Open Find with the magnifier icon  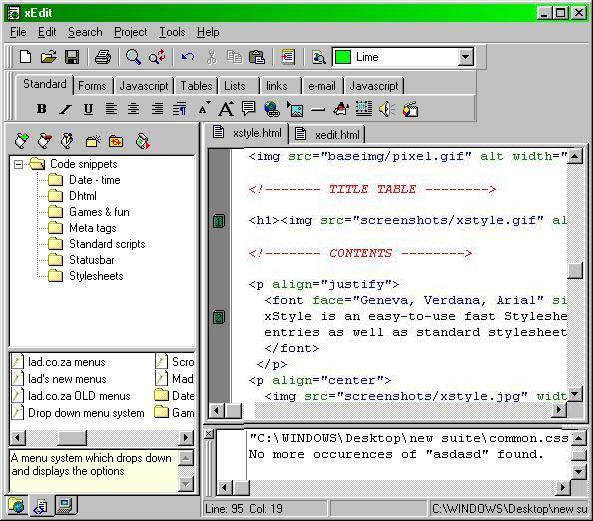click(133, 57)
